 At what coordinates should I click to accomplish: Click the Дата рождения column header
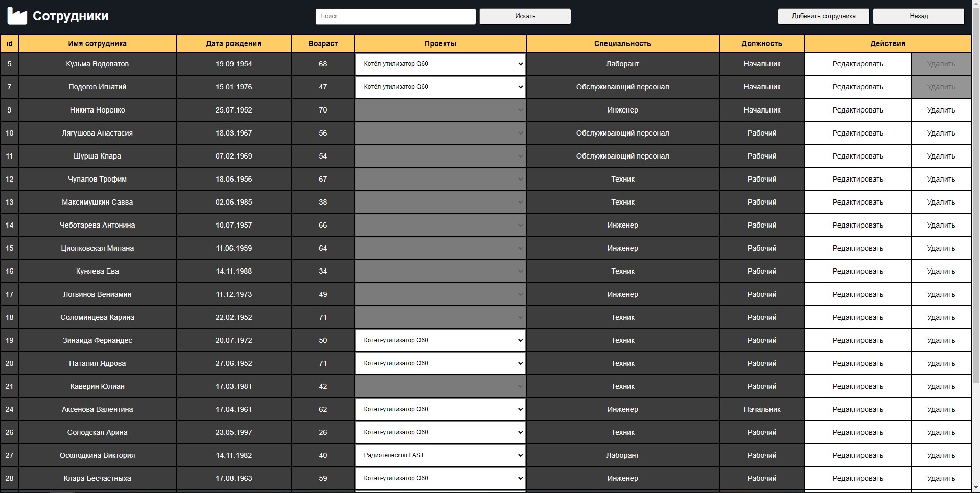tap(234, 43)
